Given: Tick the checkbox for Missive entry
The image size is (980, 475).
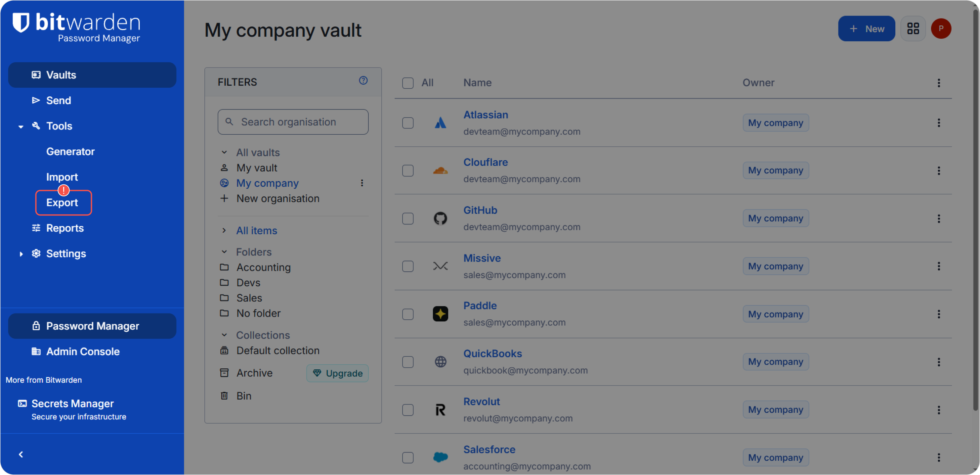Looking at the screenshot, I should (408, 266).
